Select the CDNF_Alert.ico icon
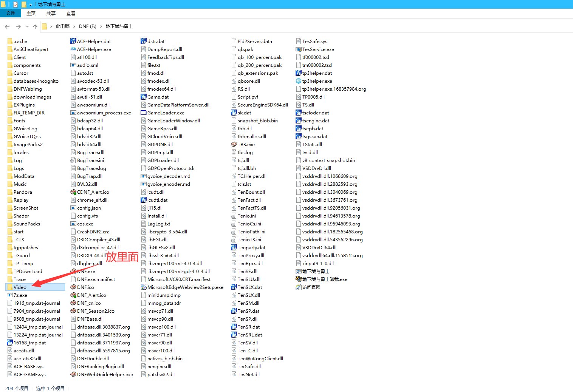Image resolution: width=573 pixels, height=392 pixels. (73, 192)
